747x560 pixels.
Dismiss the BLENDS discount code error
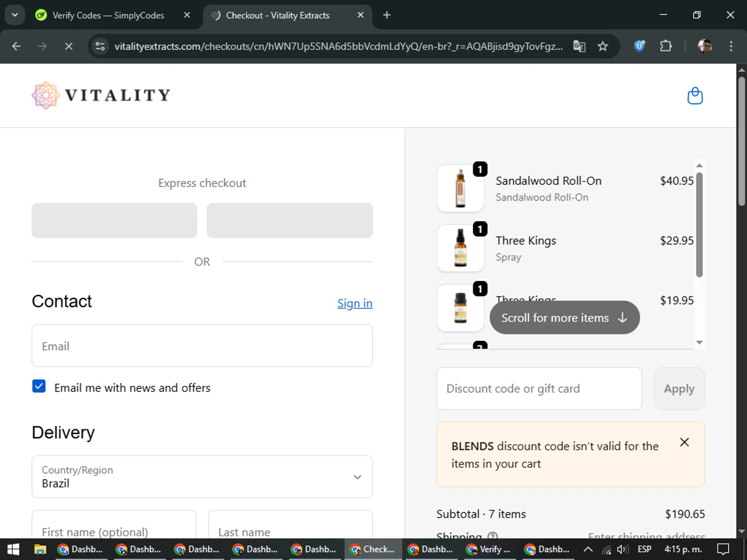[x=685, y=442]
